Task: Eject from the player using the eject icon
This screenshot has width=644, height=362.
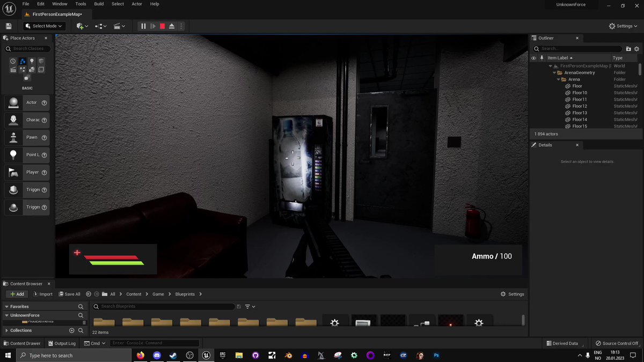Action: [x=171, y=26]
